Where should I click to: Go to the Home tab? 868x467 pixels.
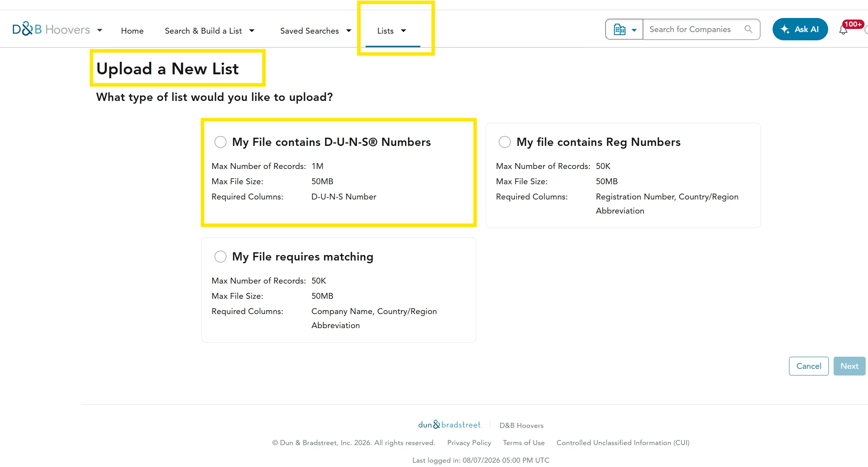click(x=132, y=31)
